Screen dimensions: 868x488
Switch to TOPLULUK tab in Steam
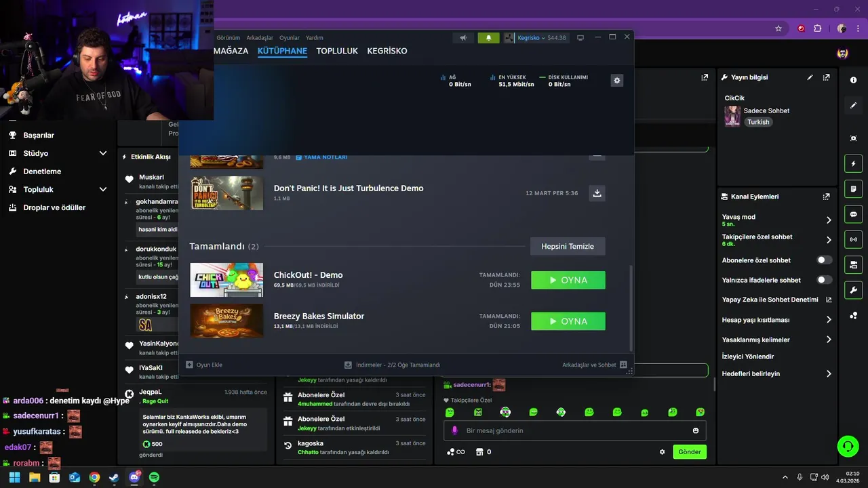(337, 51)
